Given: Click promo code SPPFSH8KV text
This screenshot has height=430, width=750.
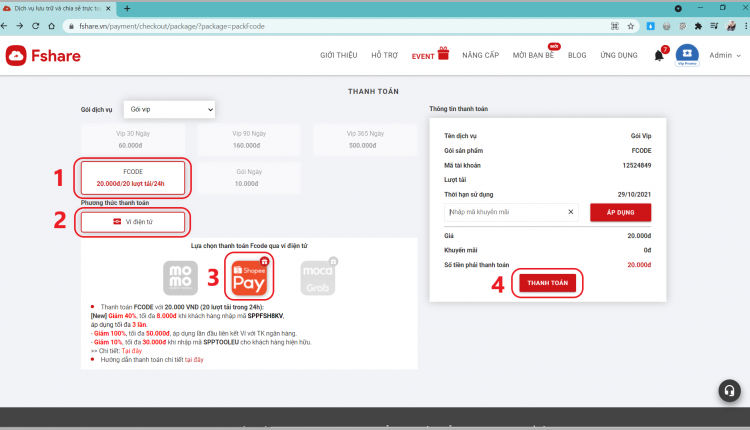Looking at the screenshot, I should [x=265, y=316].
